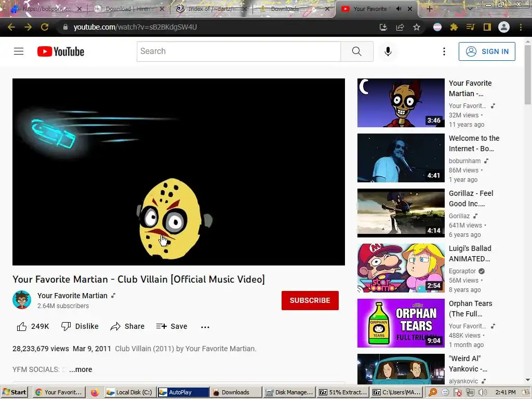The height and width of the screenshot is (399, 532).
Task: Open the Egoraptor channel name
Action: coord(462,271)
